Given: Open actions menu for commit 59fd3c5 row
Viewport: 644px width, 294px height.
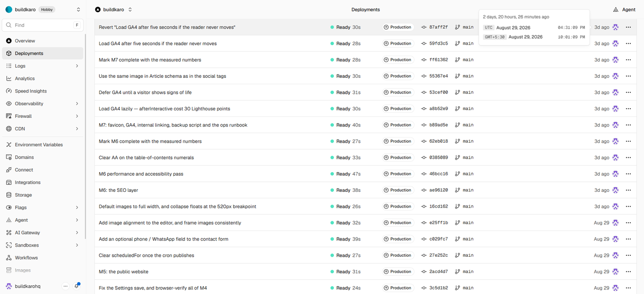Looking at the screenshot, I should (628, 44).
